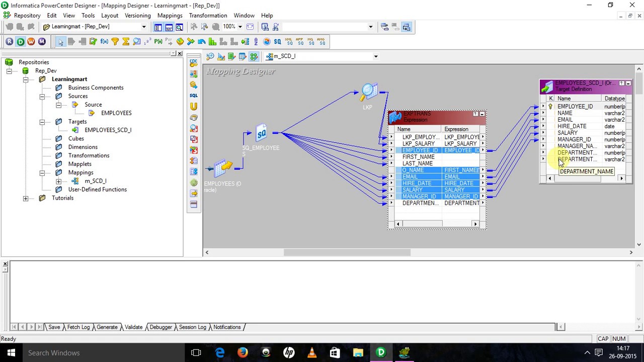This screenshot has height=362, width=644.
Task: Open the Layout menu
Action: click(110, 16)
